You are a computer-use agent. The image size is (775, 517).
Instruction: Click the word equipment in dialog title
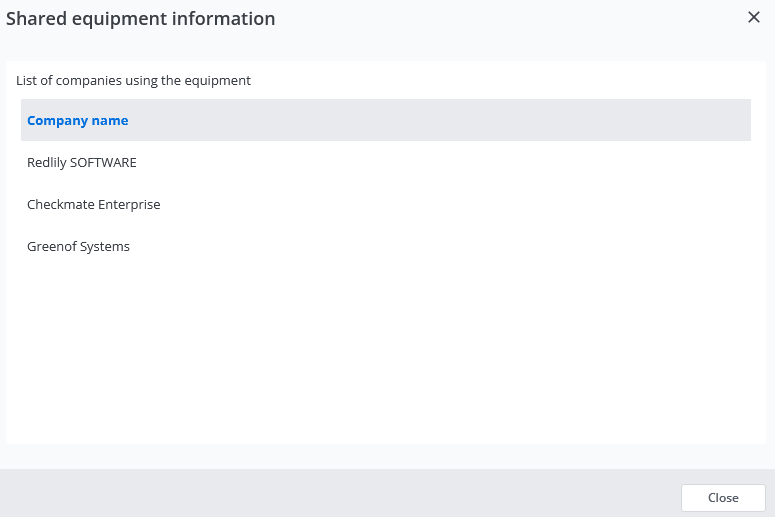click(119, 19)
